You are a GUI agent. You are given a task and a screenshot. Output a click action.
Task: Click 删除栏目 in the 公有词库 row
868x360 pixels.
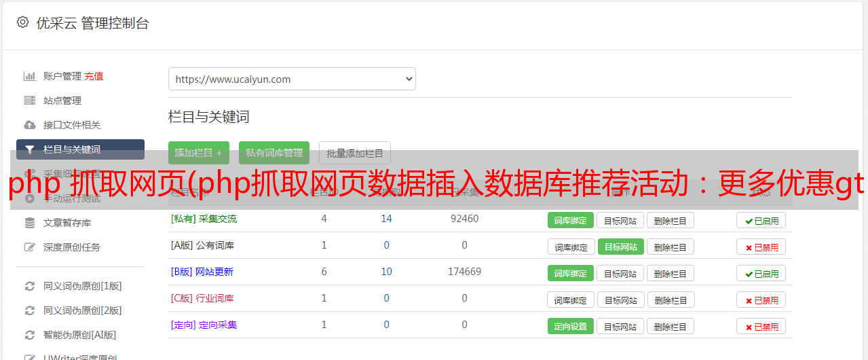tap(671, 247)
